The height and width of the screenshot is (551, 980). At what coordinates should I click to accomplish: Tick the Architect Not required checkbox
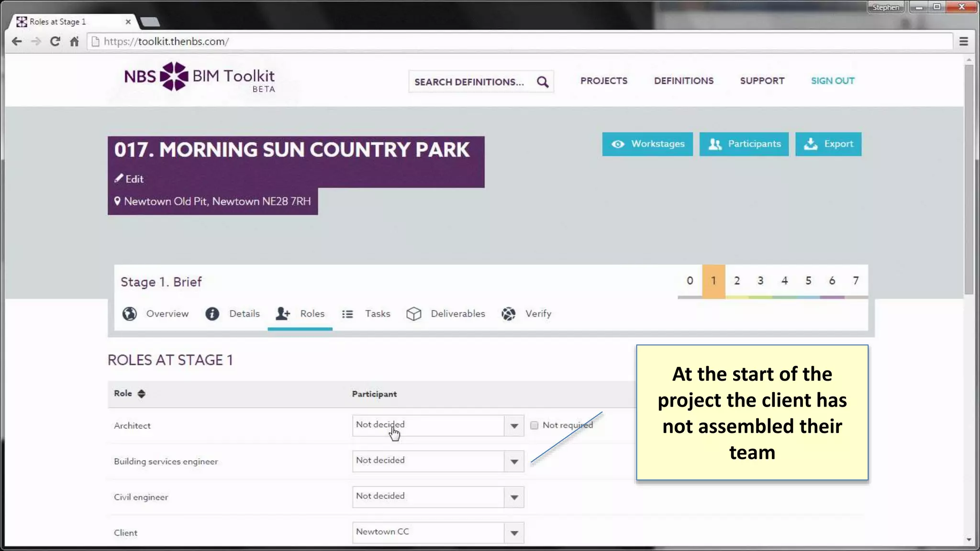tap(534, 425)
